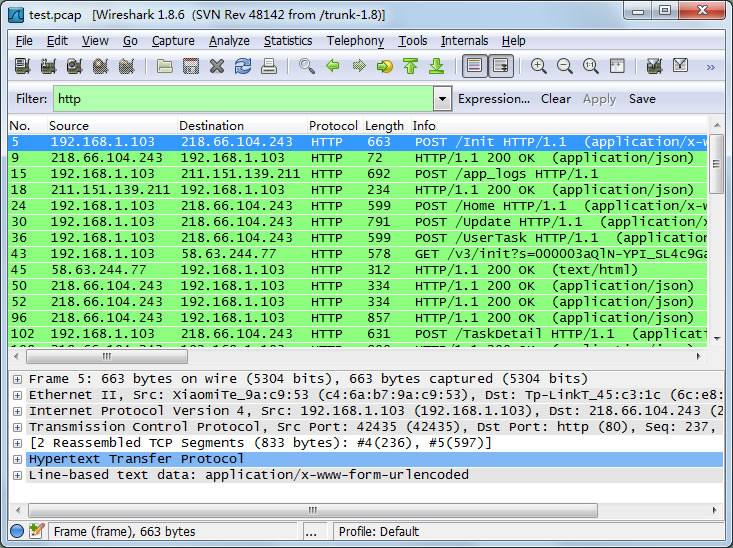Open the Help menu
The width and height of the screenshot is (733, 548).
[x=514, y=41]
